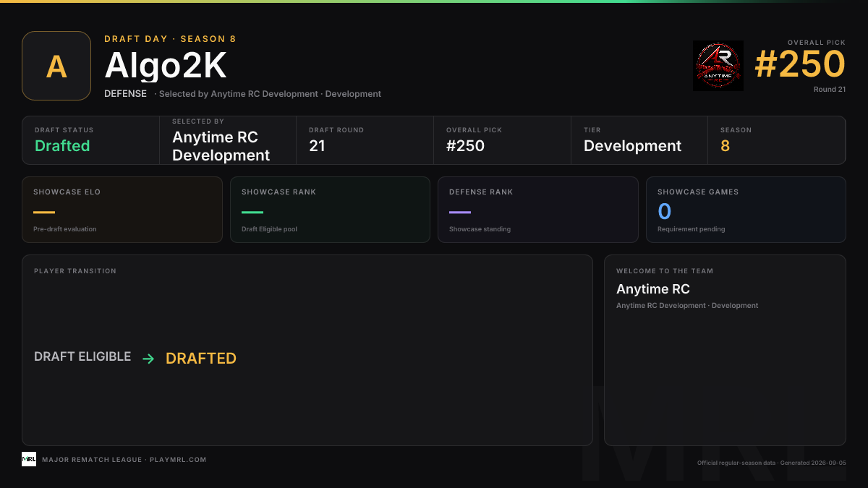This screenshot has width=868, height=488.
Task: Click the yellow DRAFTED transition label
Action: coord(201,359)
